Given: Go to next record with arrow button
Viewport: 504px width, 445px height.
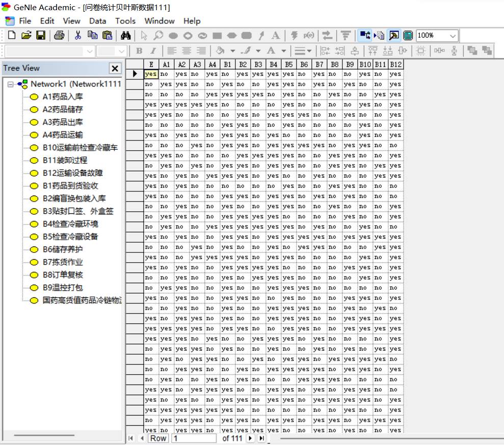Looking at the screenshot, I should click(x=250, y=438).
